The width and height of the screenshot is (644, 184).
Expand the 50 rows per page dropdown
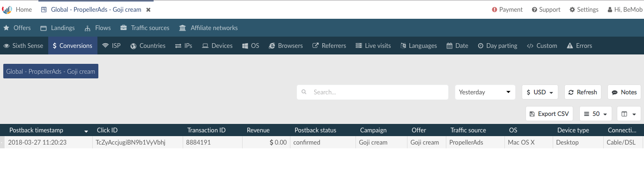596,114
